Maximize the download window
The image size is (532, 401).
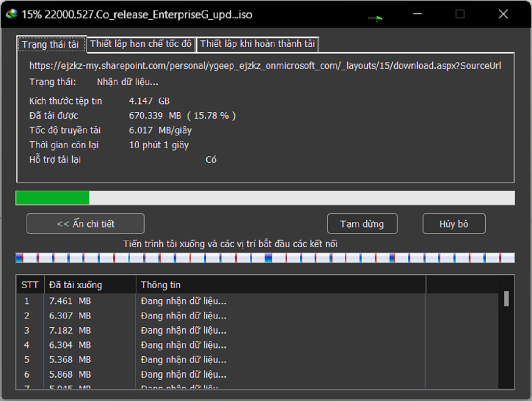(x=460, y=14)
